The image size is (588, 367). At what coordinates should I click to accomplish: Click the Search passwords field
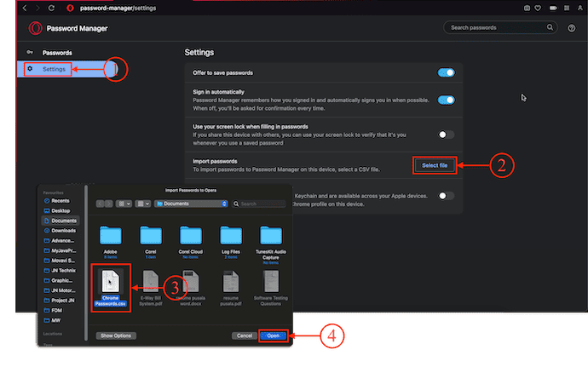(x=500, y=27)
